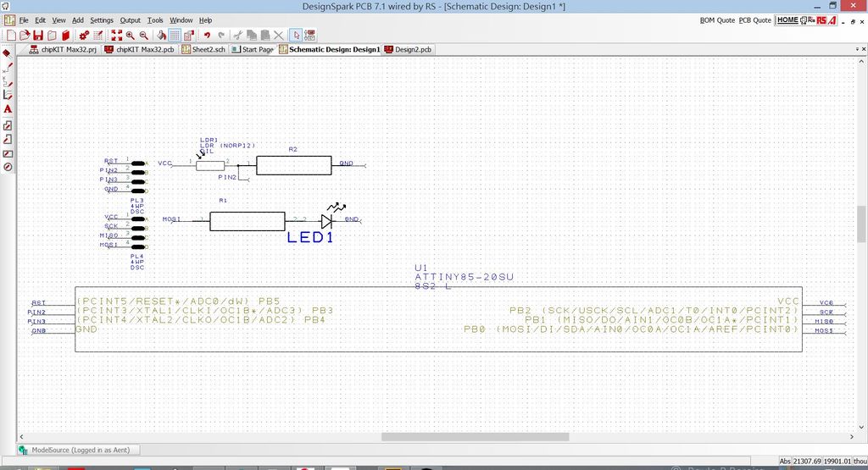
Task: Click vertical scrollbar thumb
Action: click(861, 224)
